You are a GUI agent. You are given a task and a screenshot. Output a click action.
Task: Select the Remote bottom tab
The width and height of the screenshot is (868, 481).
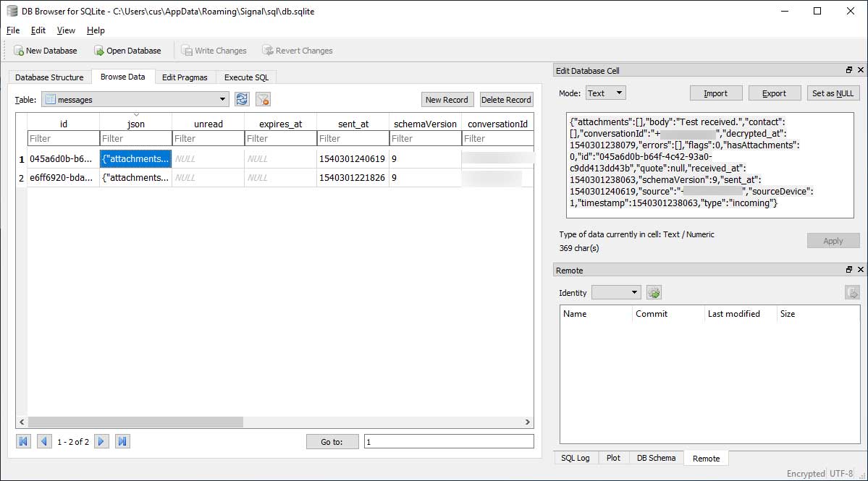(707, 459)
